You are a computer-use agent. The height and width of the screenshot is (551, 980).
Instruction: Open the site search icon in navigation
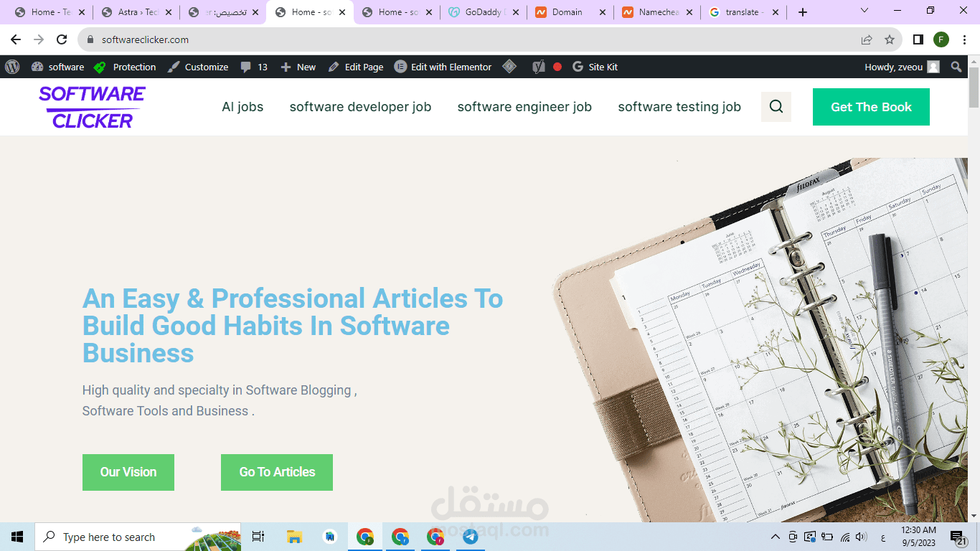[x=776, y=107]
